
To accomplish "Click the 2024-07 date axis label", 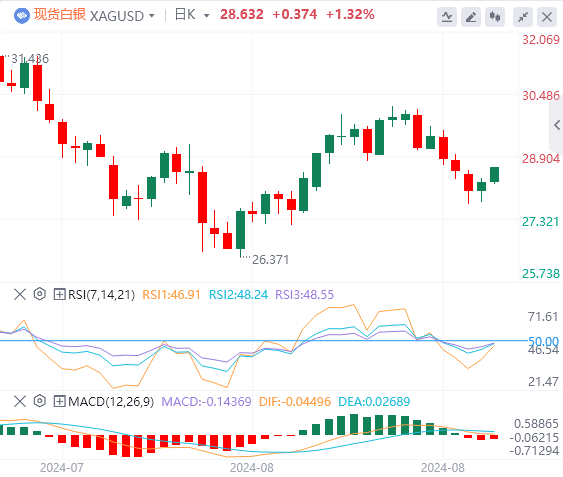I will click(62, 468).
